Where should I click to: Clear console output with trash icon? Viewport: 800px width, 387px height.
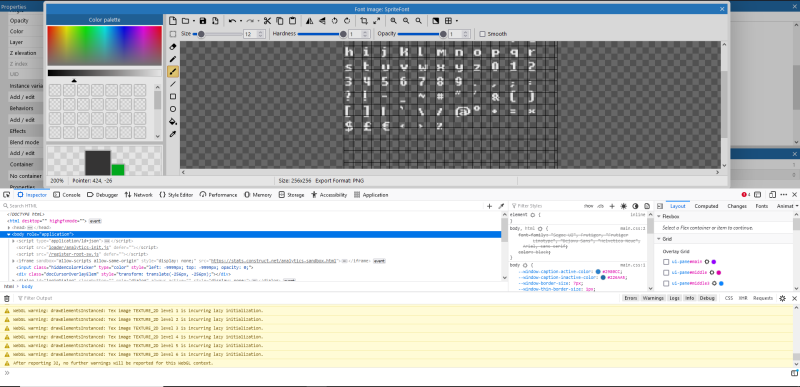7,298
